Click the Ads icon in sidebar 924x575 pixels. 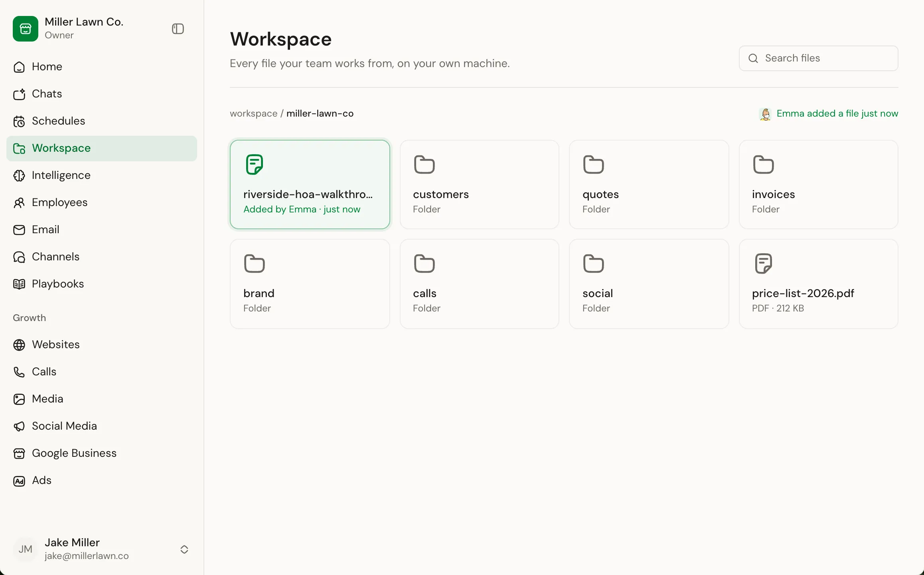[x=19, y=480]
